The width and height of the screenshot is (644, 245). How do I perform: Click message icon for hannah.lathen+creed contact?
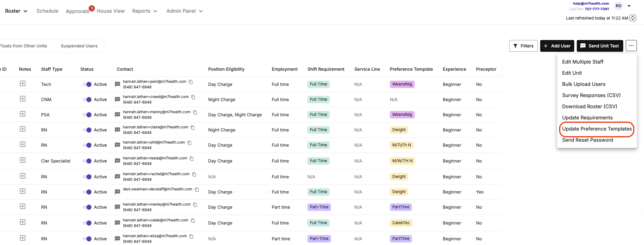pos(117,100)
